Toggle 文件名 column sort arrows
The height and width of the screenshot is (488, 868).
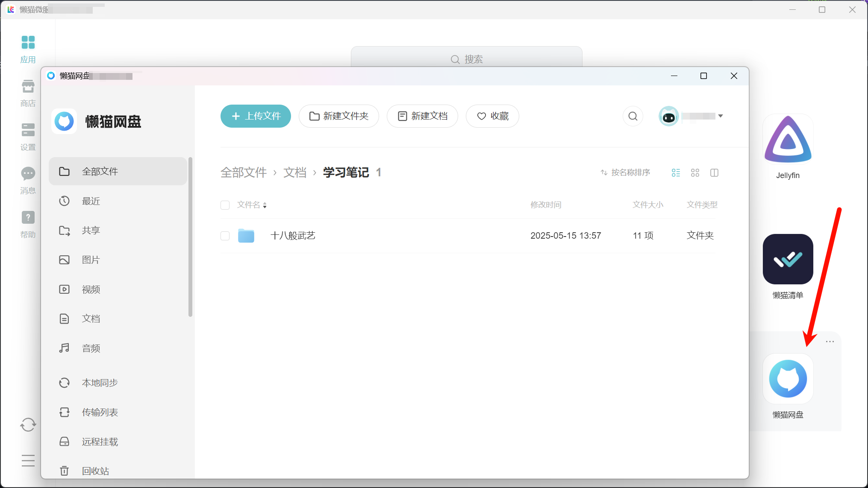[x=265, y=205]
